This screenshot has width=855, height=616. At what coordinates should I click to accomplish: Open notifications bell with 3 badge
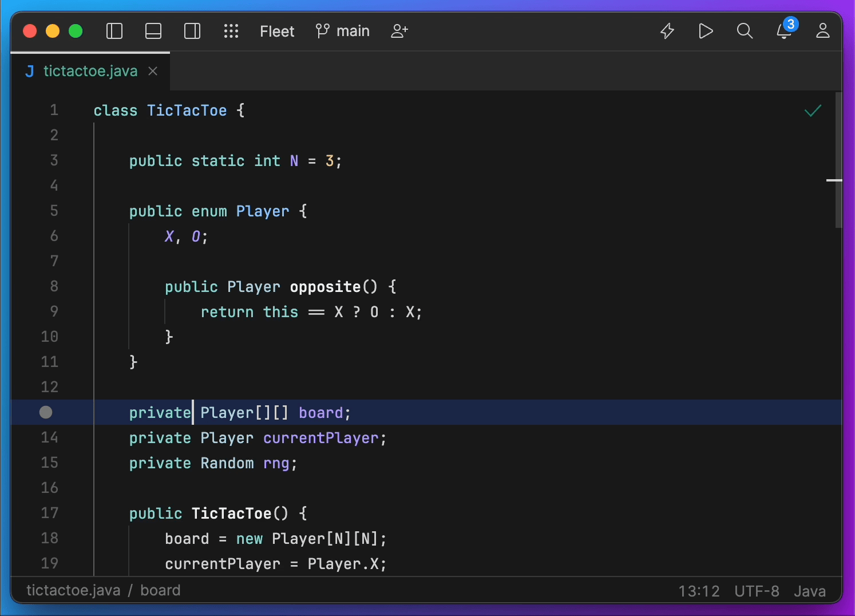click(784, 31)
